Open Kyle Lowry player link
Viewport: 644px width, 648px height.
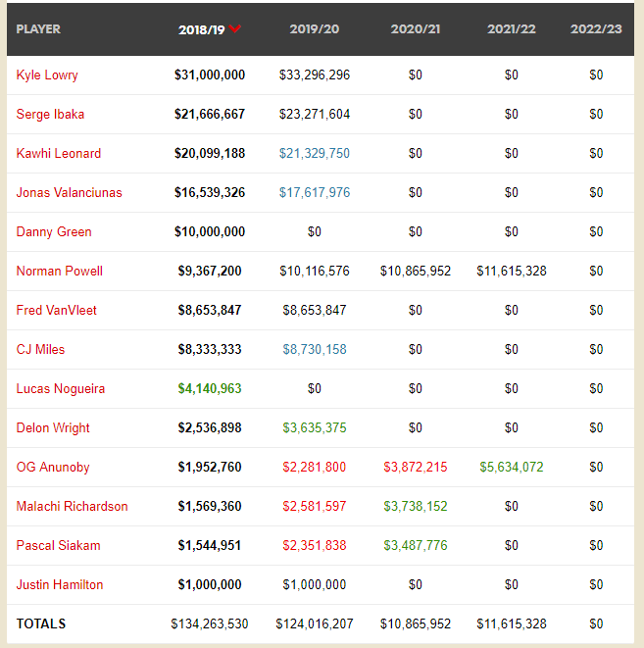click(x=47, y=75)
